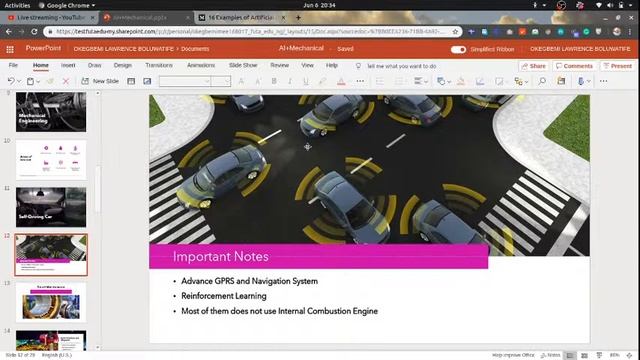Switch to the Animations ribbon tab
The height and width of the screenshot is (360, 640).
click(x=201, y=65)
